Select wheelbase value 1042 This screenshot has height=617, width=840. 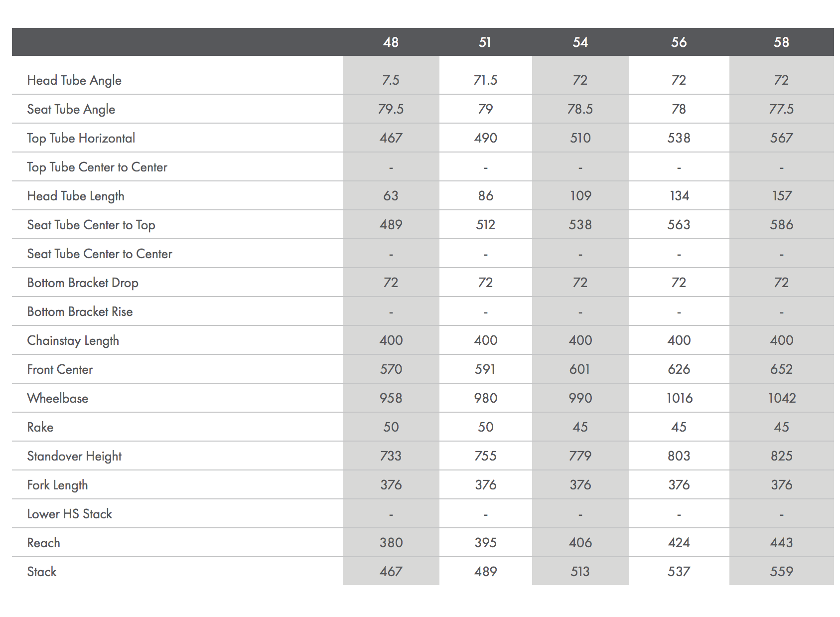[x=782, y=398]
